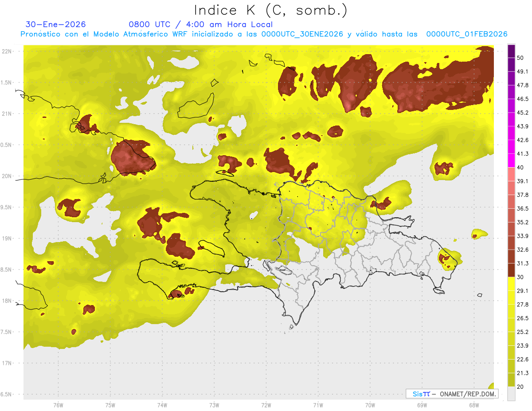Screen dimensions: 532x411
Task: Click the "76W" longitude label
Action: pos(58,405)
